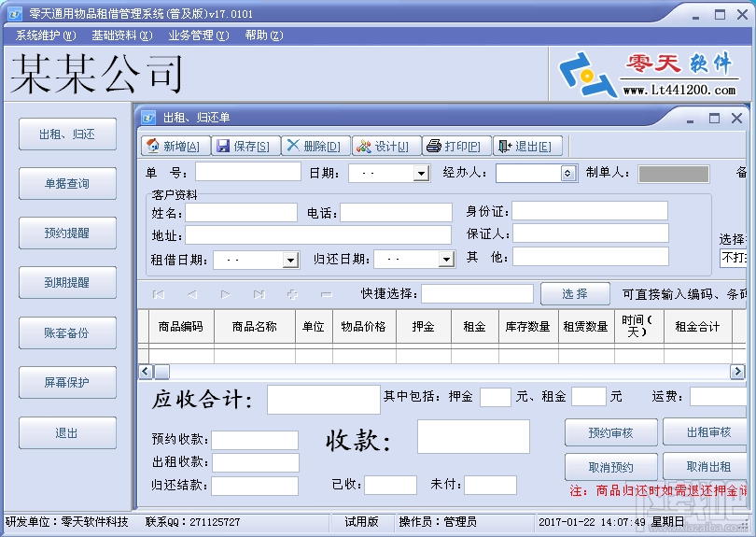Click the 应收合计 total field

[x=324, y=400]
